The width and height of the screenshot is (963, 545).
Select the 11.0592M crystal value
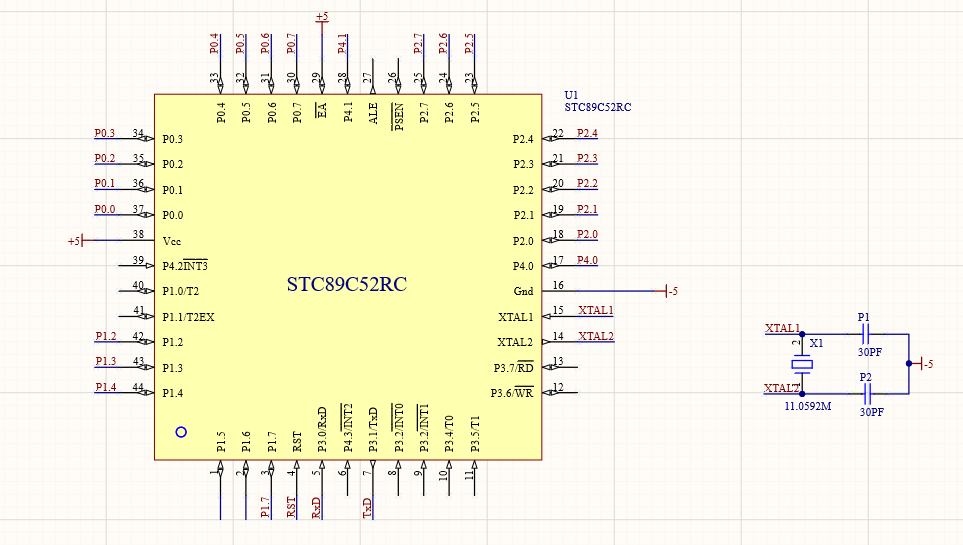coord(808,406)
